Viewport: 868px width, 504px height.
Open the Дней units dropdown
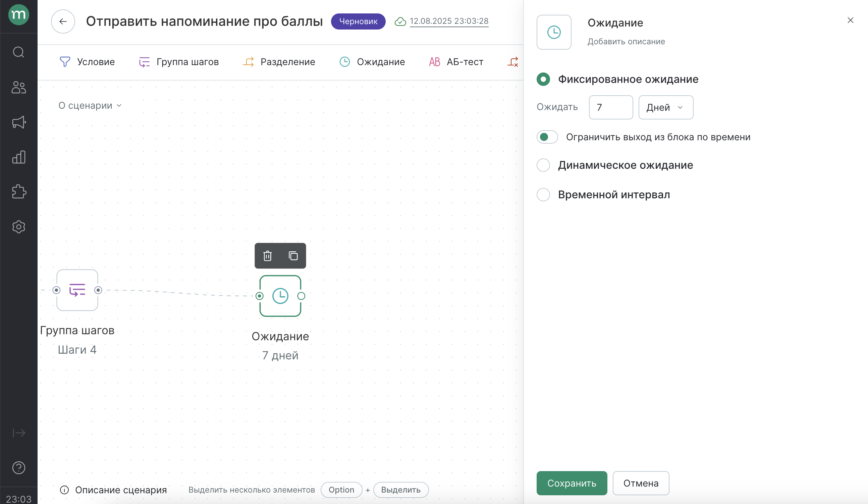665,107
